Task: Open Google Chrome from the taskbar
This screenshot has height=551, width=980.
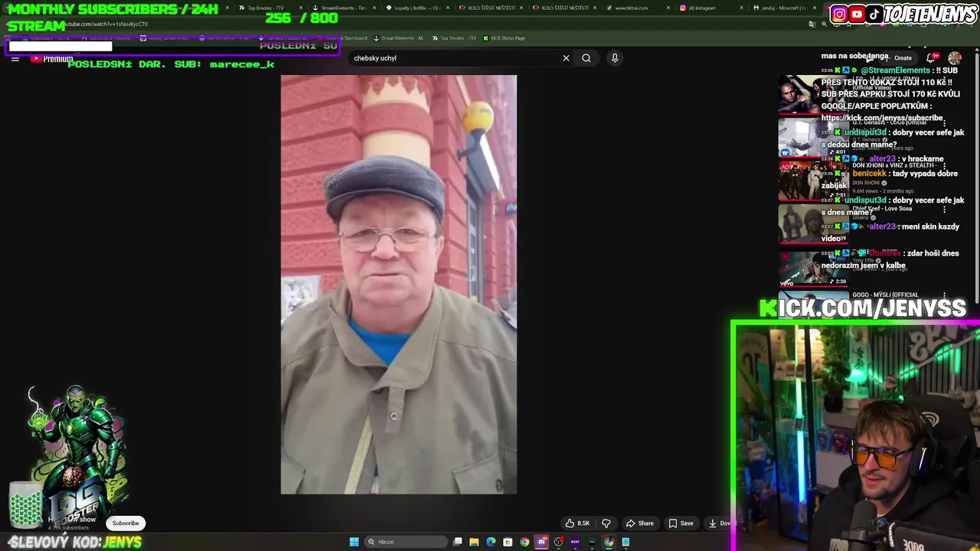Action: point(524,542)
